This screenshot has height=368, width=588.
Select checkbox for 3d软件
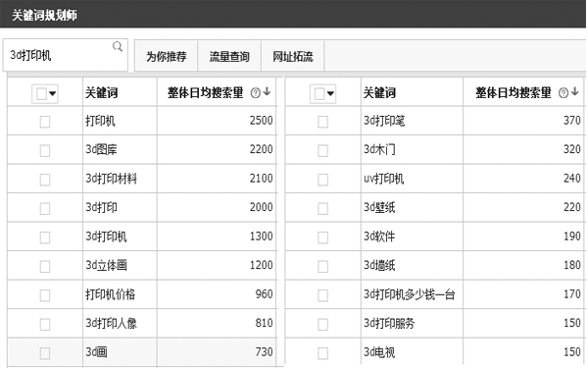pyautogui.click(x=322, y=237)
